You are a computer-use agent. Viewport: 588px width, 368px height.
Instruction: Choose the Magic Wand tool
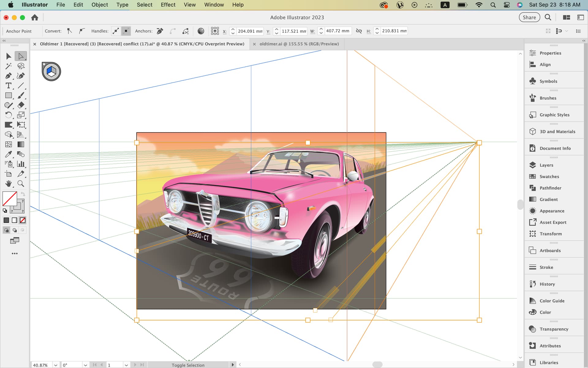(9, 66)
